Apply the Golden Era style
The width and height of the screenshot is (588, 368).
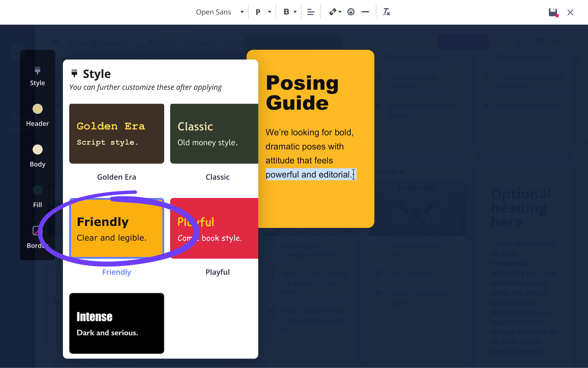click(x=116, y=134)
